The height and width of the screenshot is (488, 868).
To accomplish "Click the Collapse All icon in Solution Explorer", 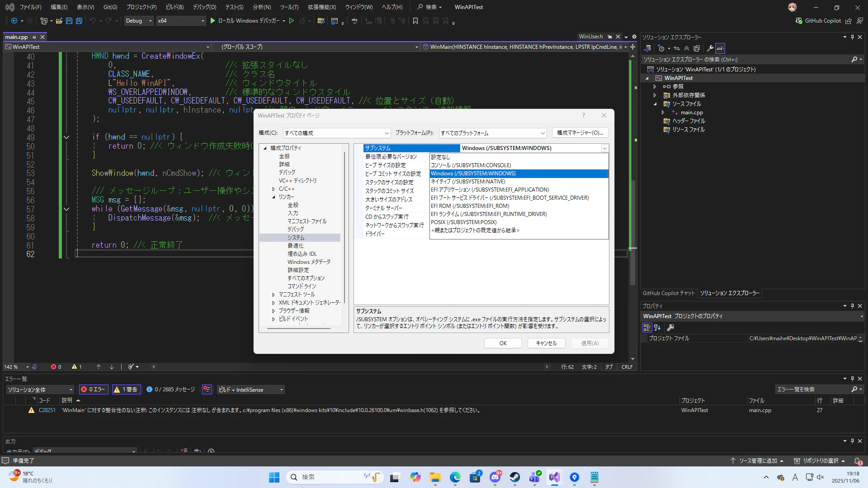I will (x=687, y=48).
